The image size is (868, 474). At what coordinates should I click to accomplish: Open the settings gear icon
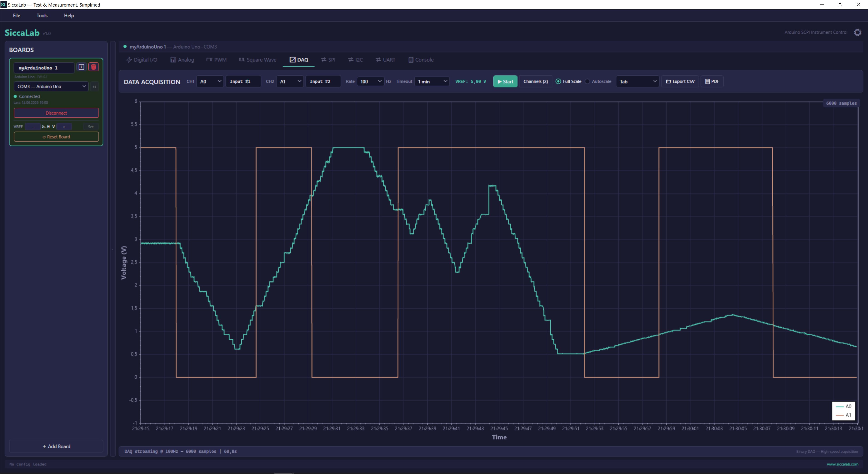pos(858,32)
